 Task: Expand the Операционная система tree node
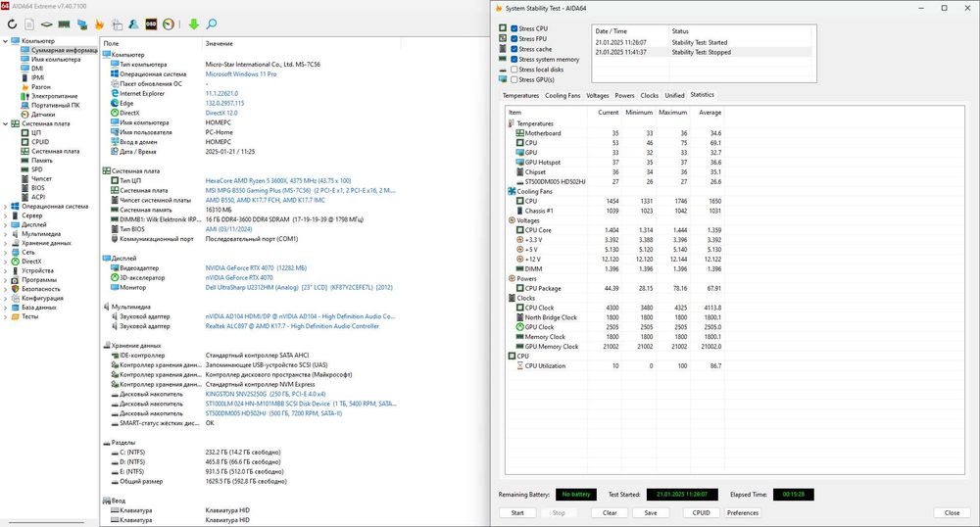point(6,207)
